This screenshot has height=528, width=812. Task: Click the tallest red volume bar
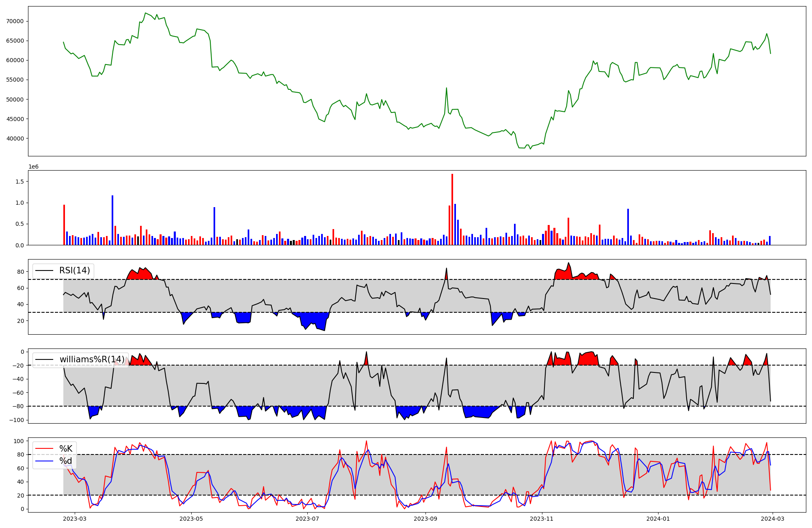[x=452, y=209]
